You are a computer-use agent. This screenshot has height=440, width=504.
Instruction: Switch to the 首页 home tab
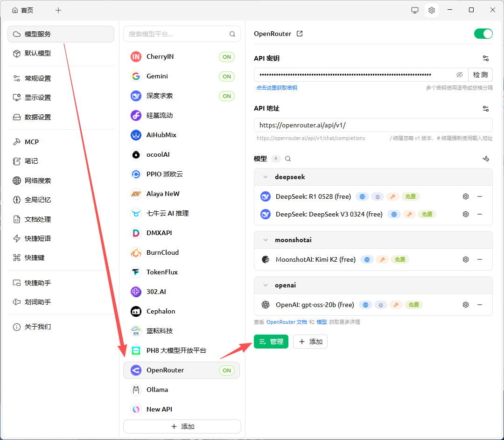pyautogui.click(x=22, y=10)
